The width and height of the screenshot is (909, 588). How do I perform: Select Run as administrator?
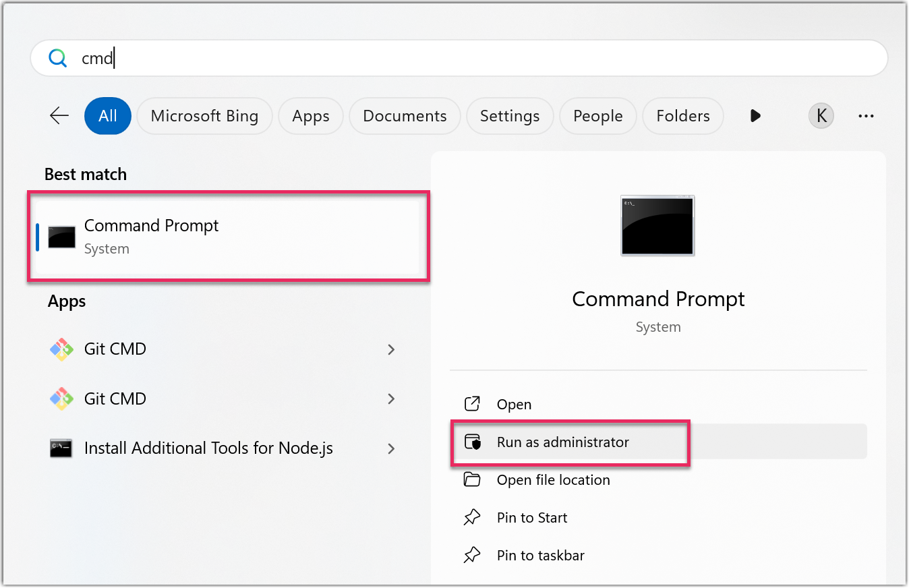(x=562, y=442)
